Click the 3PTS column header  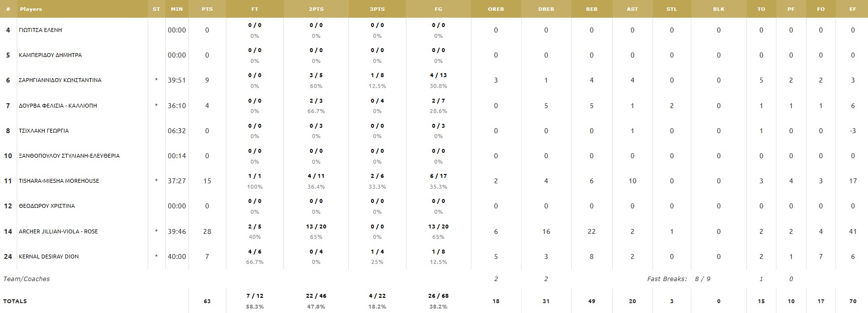[377, 9]
